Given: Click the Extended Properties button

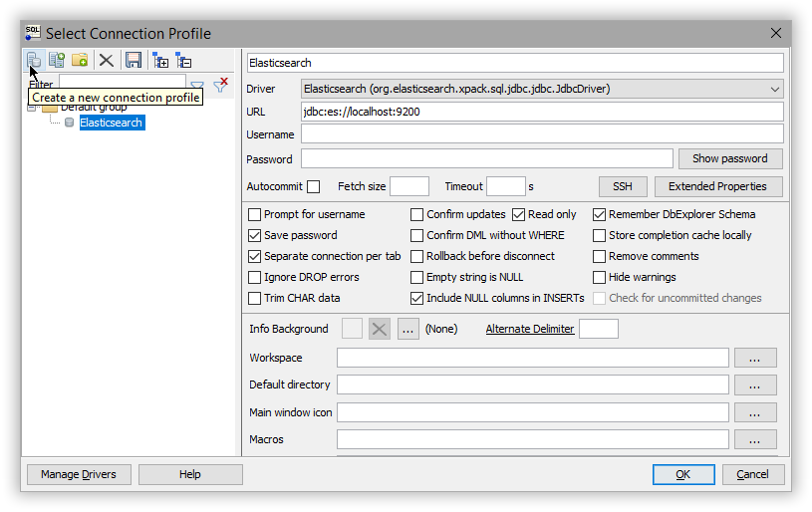Looking at the screenshot, I should click(717, 186).
